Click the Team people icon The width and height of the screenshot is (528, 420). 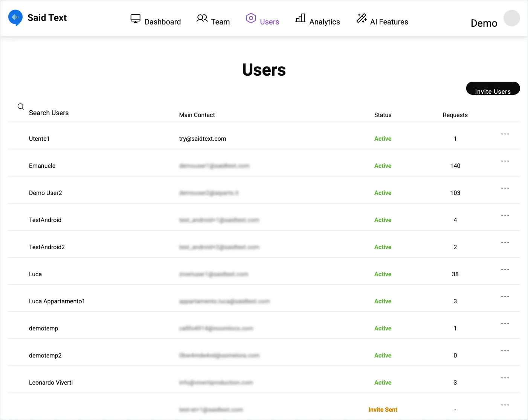click(202, 18)
